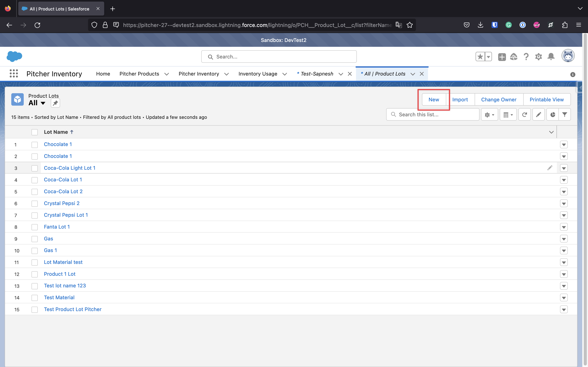Check the Coca-Cola Lot 1 row checkbox
This screenshot has height=367, width=588.
tap(34, 180)
